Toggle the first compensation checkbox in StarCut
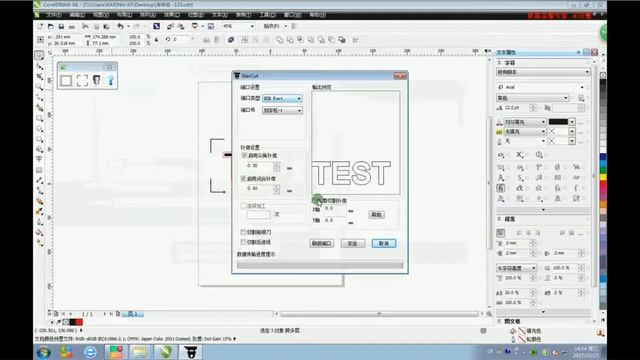The width and height of the screenshot is (640, 360). click(244, 156)
